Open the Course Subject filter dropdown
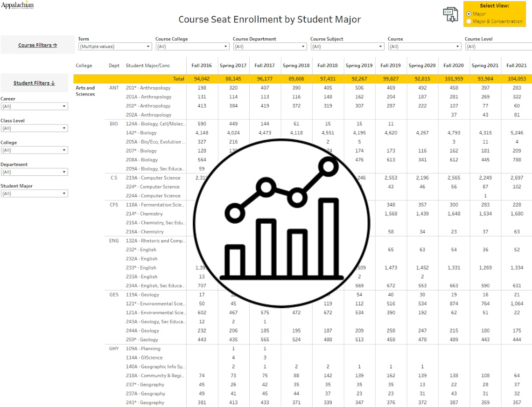The width and height of the screenshot is (532, 407). coord(347,47)
